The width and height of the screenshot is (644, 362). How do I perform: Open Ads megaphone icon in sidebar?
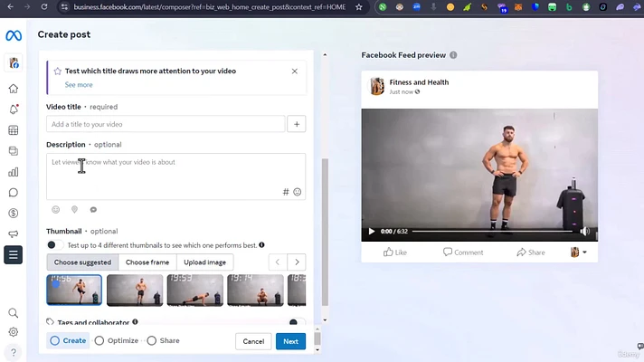13,234
